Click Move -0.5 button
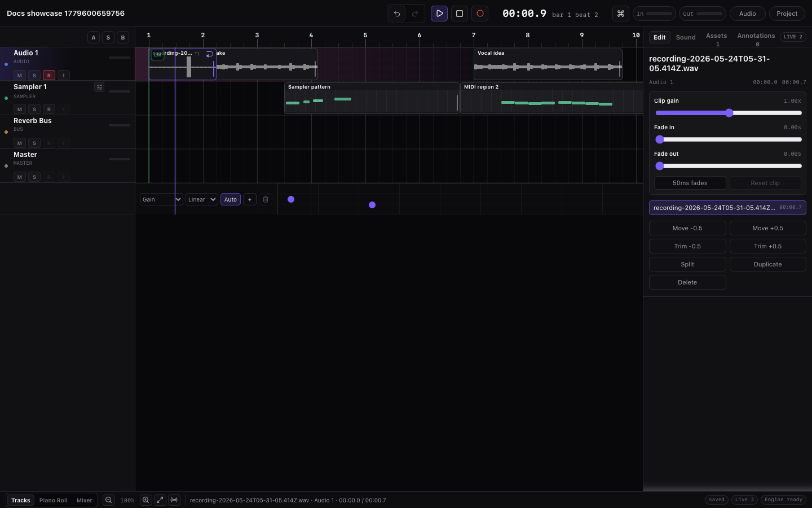The image size is (812, 508). coord(687,228)
